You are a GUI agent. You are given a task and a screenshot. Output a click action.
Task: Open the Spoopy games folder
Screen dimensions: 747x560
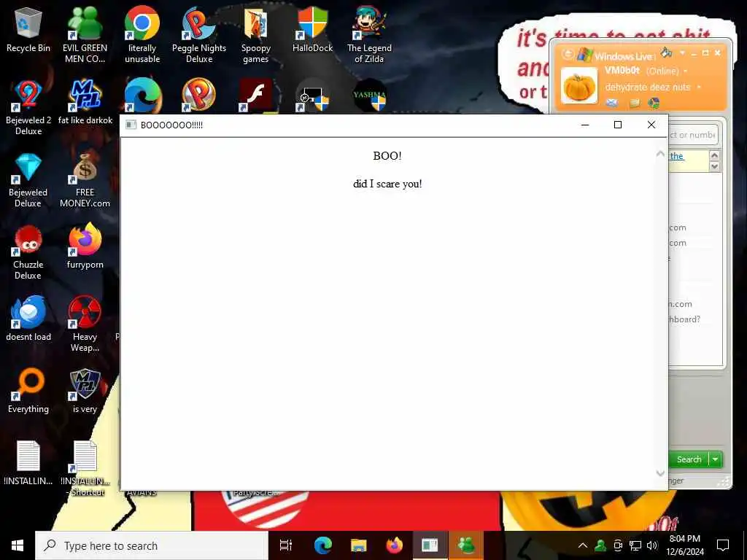pyautogui.click(x=256, y=35)
